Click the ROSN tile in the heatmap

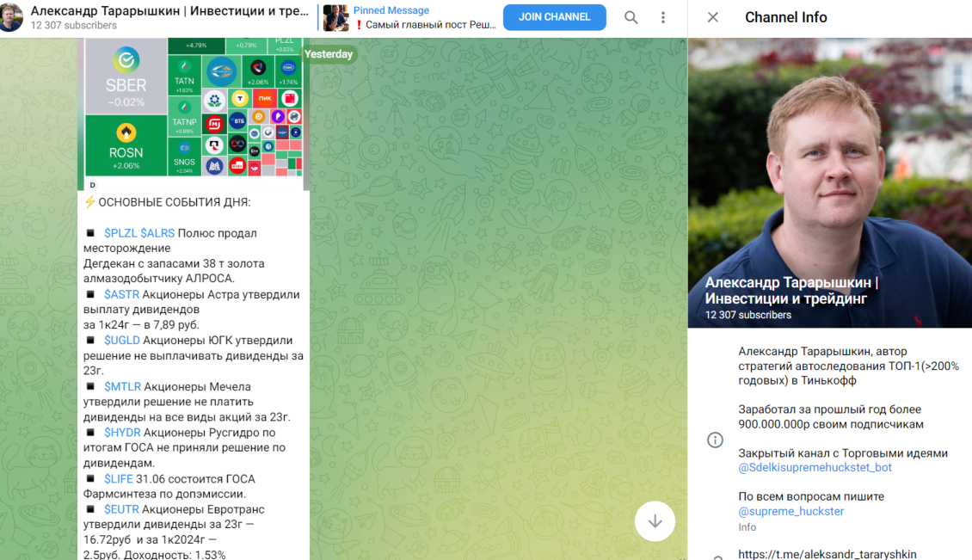click(126, 145)
